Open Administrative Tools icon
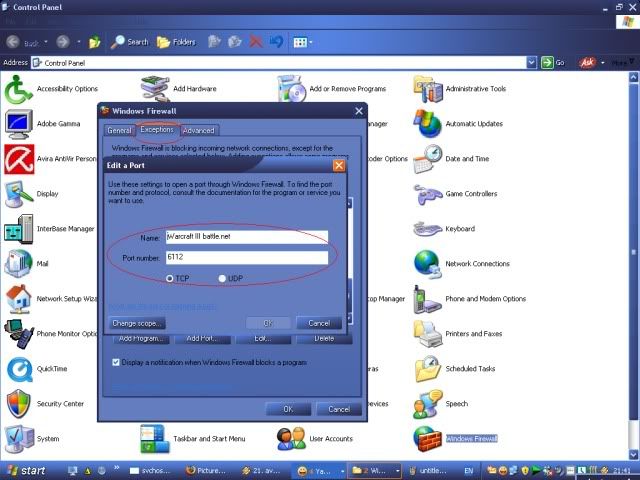The width and height of the screenshot is (640, 480). click(428, 89)
